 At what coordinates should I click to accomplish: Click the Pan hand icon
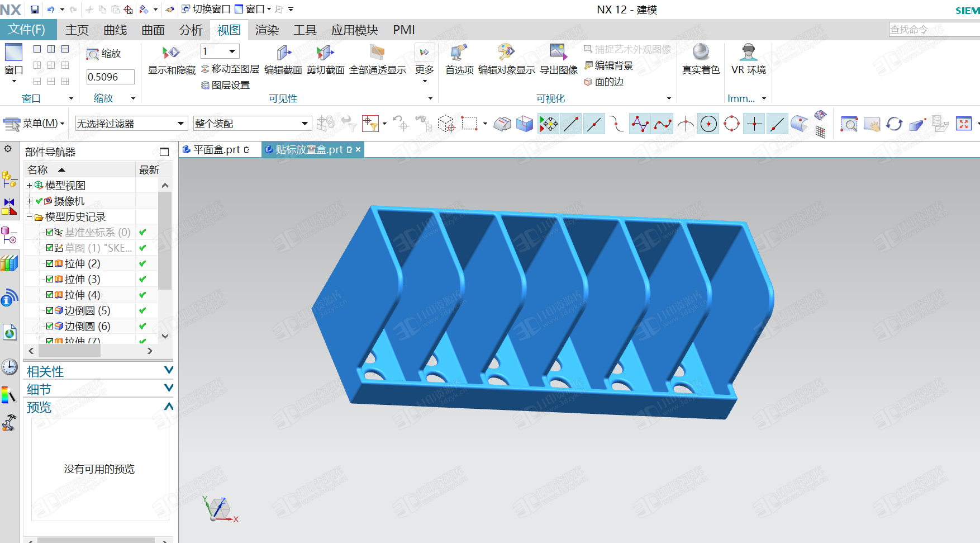point(872,124)
